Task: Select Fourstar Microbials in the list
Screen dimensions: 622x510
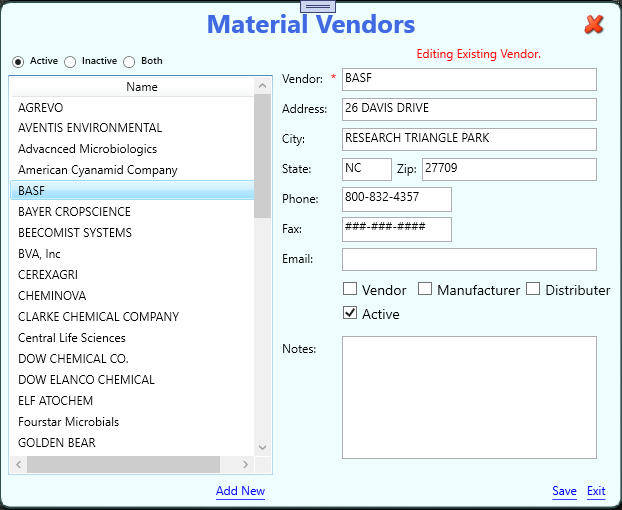Action: [132, 422]
